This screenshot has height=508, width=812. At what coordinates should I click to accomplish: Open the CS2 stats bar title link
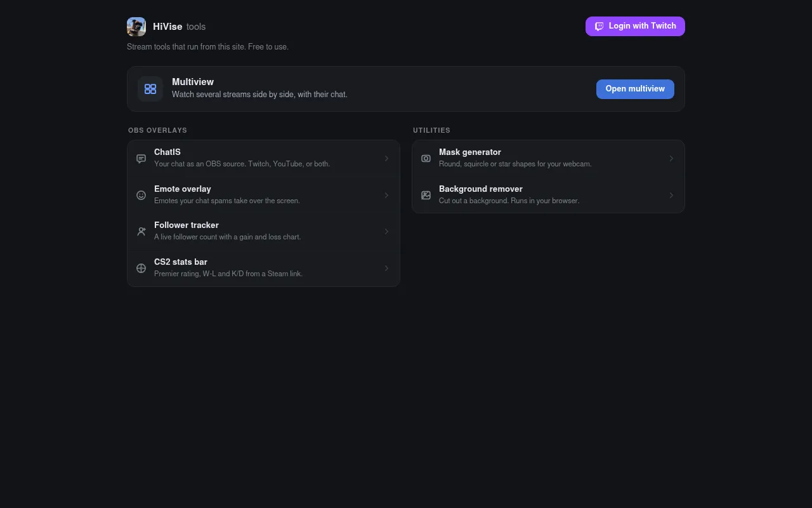coord(181,262)
